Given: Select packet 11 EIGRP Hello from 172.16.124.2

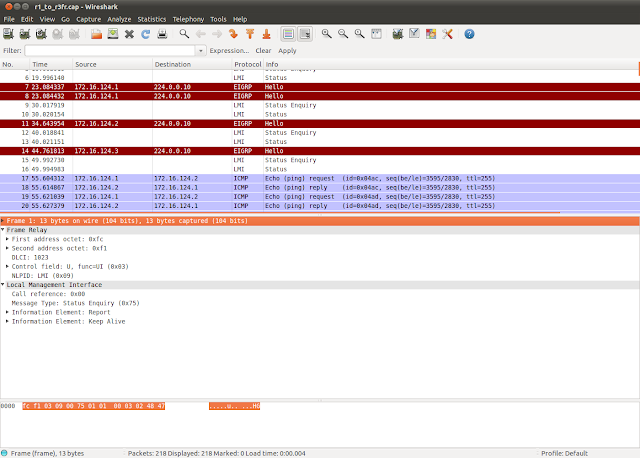Looking at the screenshot, I should tap(320, 123).
